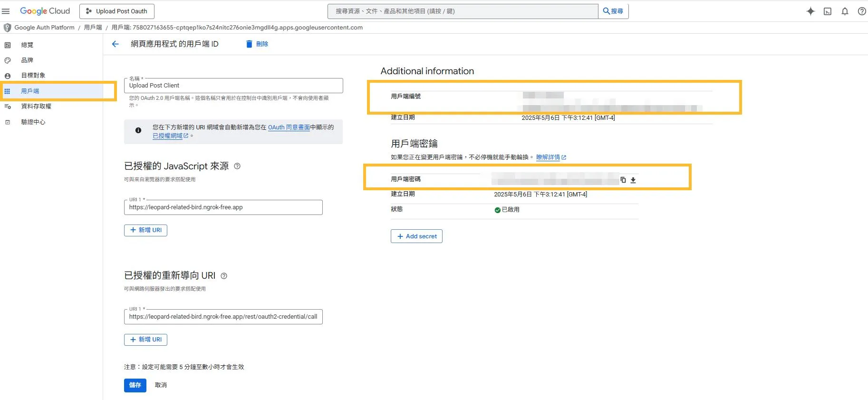The height and width of the screenshot is (400, 868).
Task: Select 總覽 in the sidebar
Action: pos(27,45)
